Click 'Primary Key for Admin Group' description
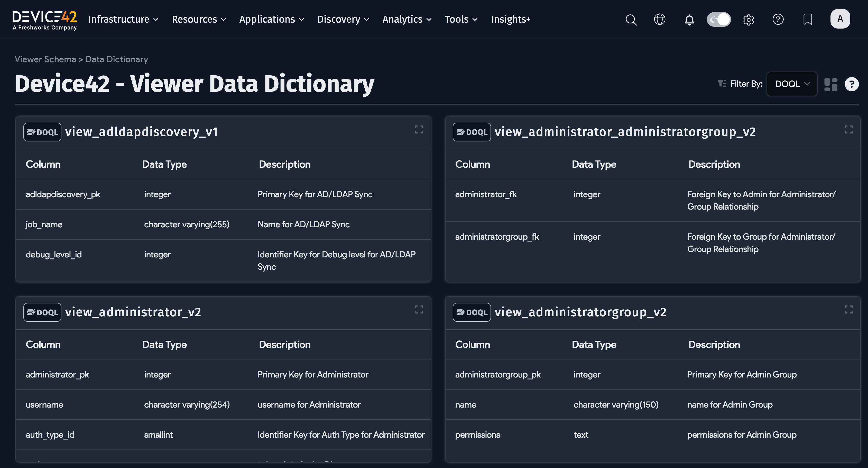The height and width of the screenshot is (468, 868). (x=742, y=375)
